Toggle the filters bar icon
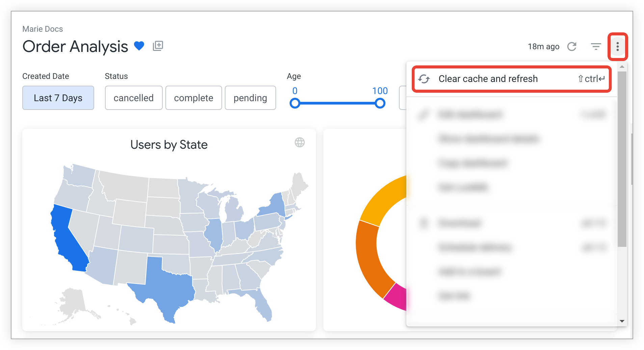 (596, 47)
